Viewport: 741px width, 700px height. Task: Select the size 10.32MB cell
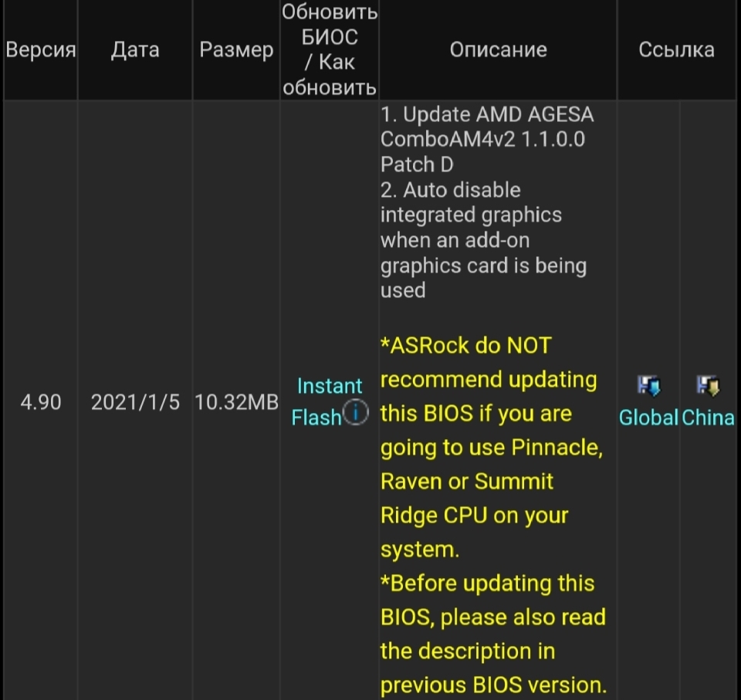[236, 402]
